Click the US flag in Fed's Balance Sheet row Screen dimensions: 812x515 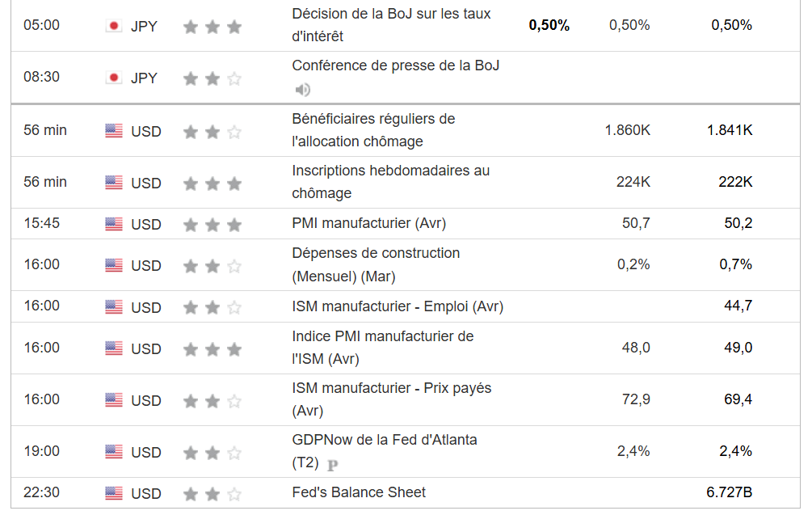(114, 493)
